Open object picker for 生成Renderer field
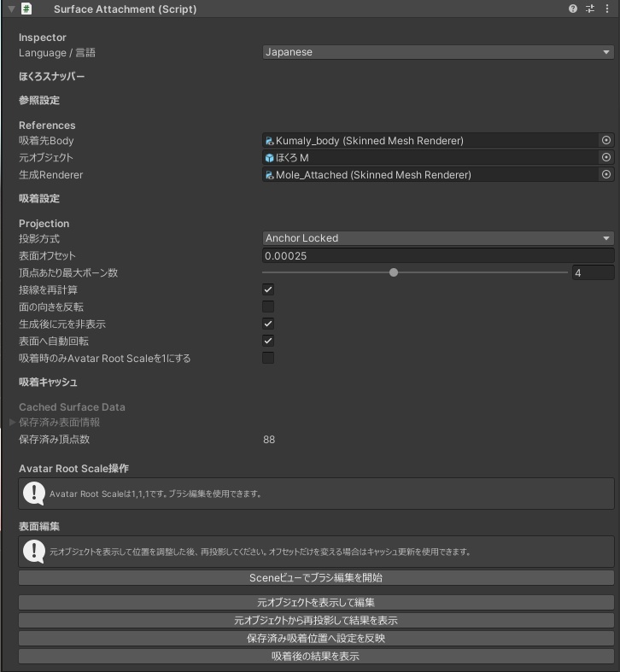 click(x=606, y=174)
